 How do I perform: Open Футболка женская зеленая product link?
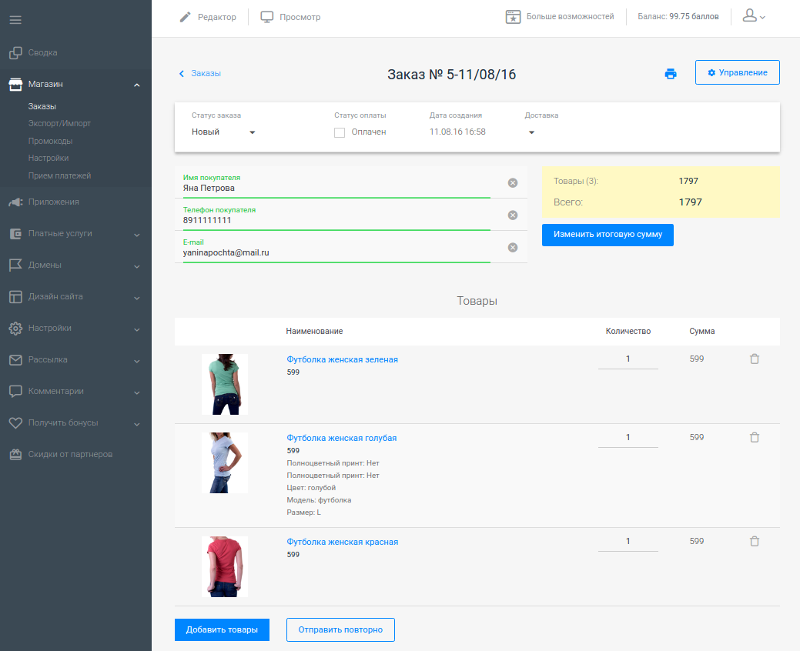tap(342, 360)
